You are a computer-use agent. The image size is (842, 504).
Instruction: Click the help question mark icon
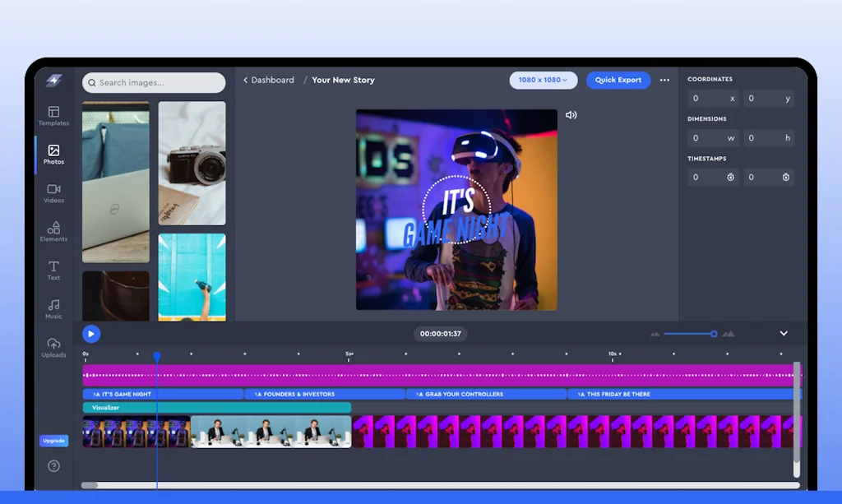(53, 466)
